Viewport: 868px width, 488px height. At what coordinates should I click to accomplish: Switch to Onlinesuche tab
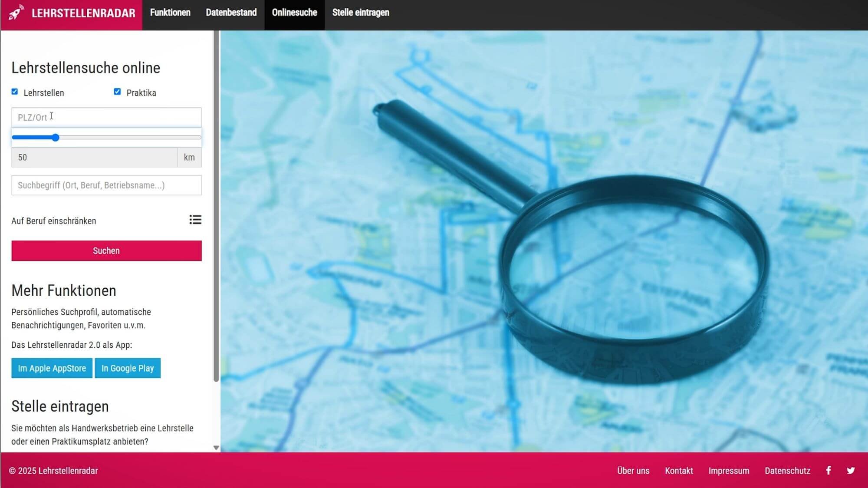coord(294,13)
